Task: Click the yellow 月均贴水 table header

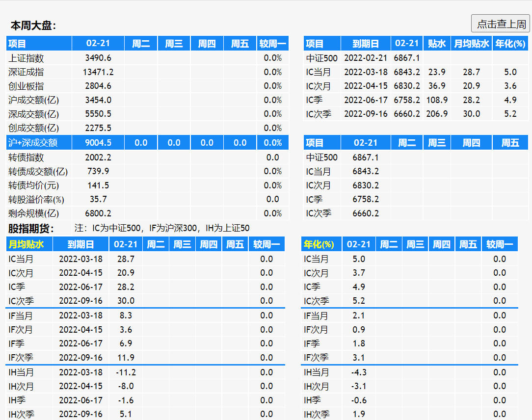Action: pos(27,244)
